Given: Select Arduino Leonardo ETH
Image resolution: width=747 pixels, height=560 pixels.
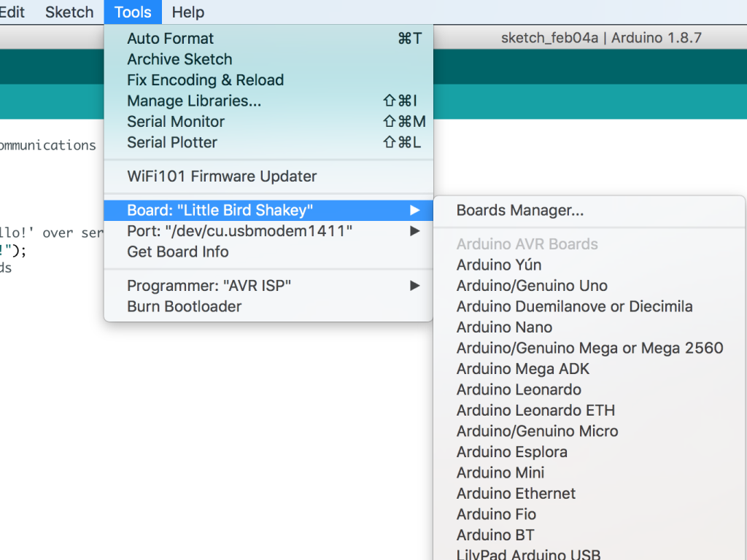Looking at the screenshot, I should coord(589,411).
